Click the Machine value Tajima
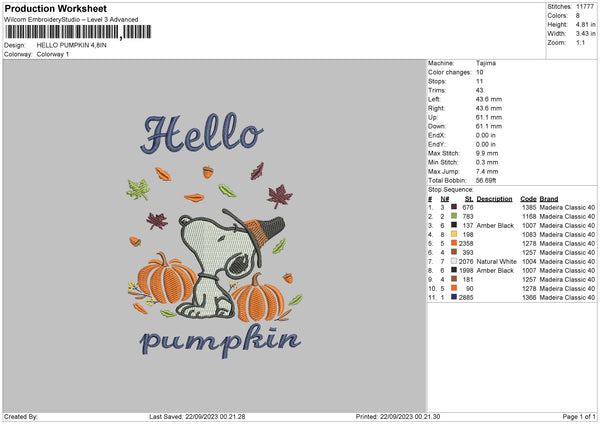600x424 pixels. [486, 63]
